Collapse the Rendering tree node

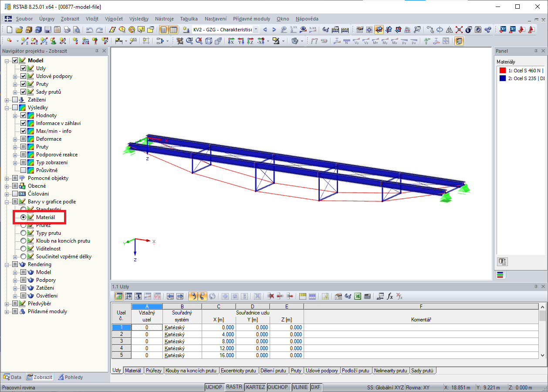(x=7, y=264)
